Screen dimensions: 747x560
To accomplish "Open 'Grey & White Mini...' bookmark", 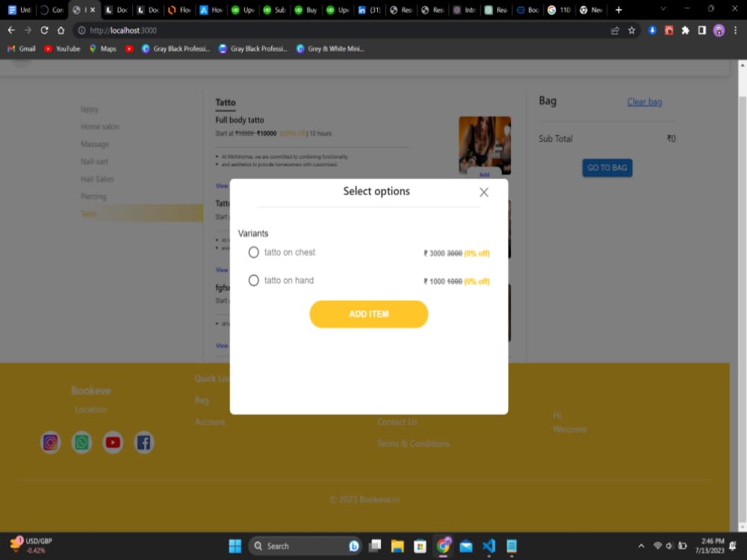I will (329, 49).
